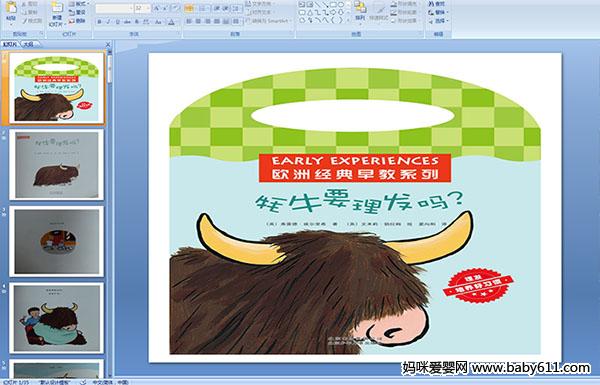Click the Shape Effects icon
This screenshot has width=600, height=385.
pos(394,21)
